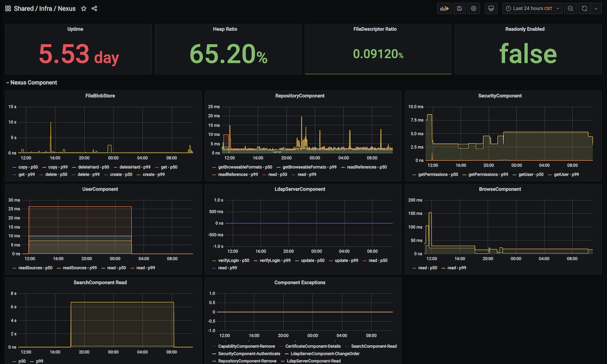Screen dimensions: 607x364
Task: Open the UserComponent panel title menu
Action: point(100,189)
